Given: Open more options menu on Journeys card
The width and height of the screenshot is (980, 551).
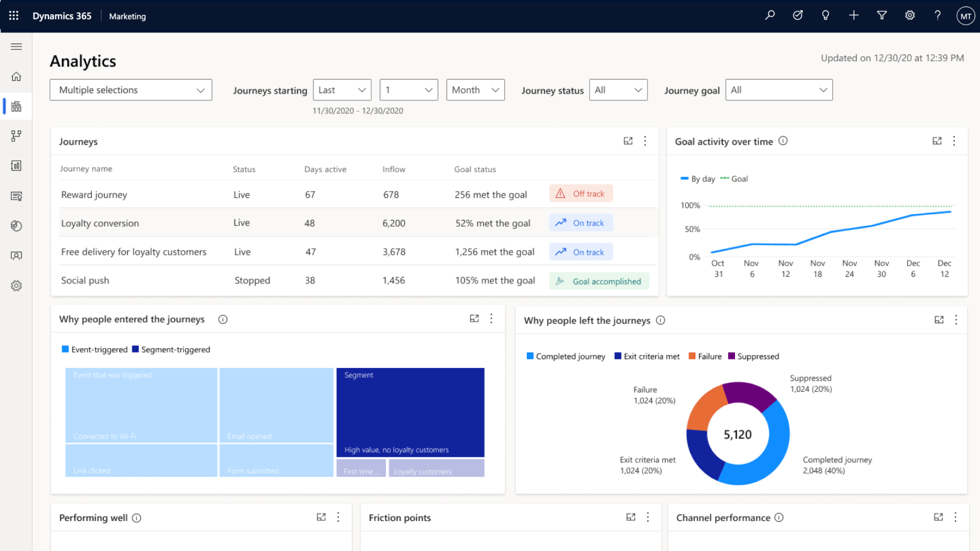Looking at the screenshot, I should tap(645, 141).
